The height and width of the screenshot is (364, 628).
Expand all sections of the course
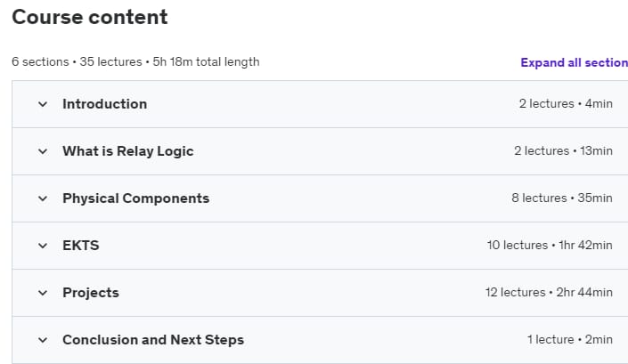point(574,62)
